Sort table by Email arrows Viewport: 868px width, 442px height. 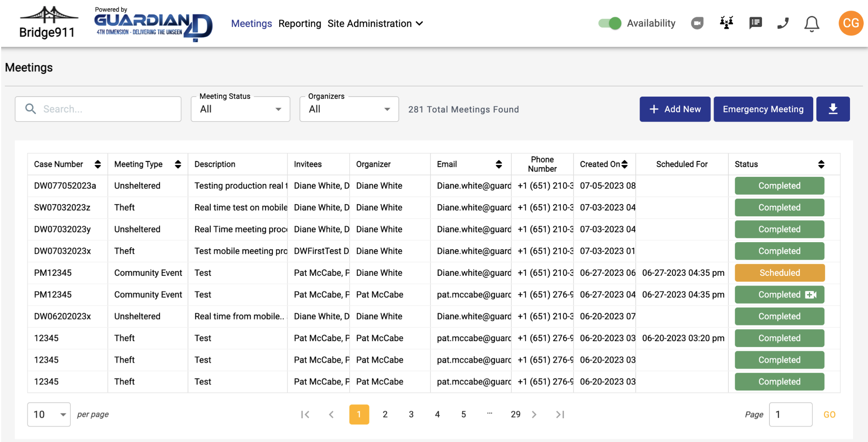499,164
